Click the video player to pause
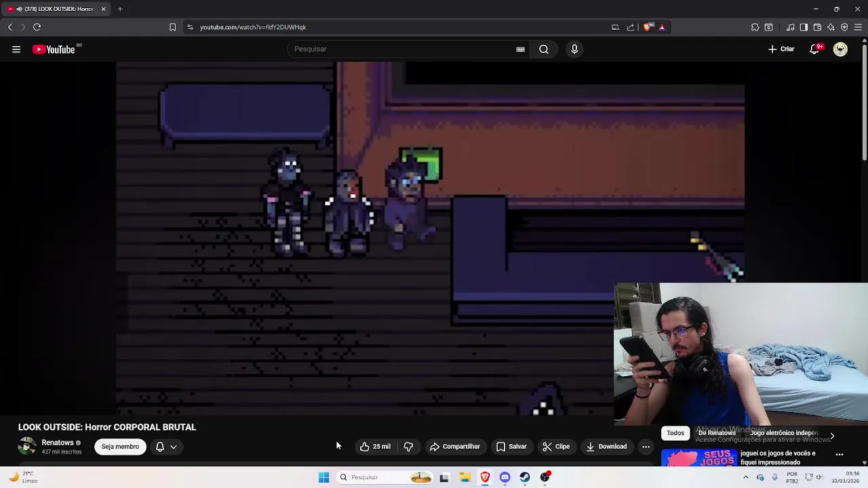The height and width of the screenshot is (488, 868). (x=430, y=239)
